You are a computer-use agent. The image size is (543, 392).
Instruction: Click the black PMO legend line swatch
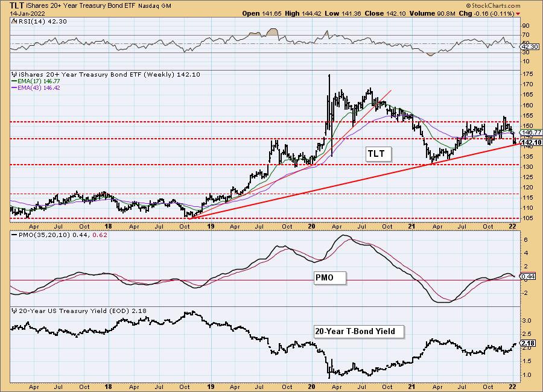click(x=14, y=235)
